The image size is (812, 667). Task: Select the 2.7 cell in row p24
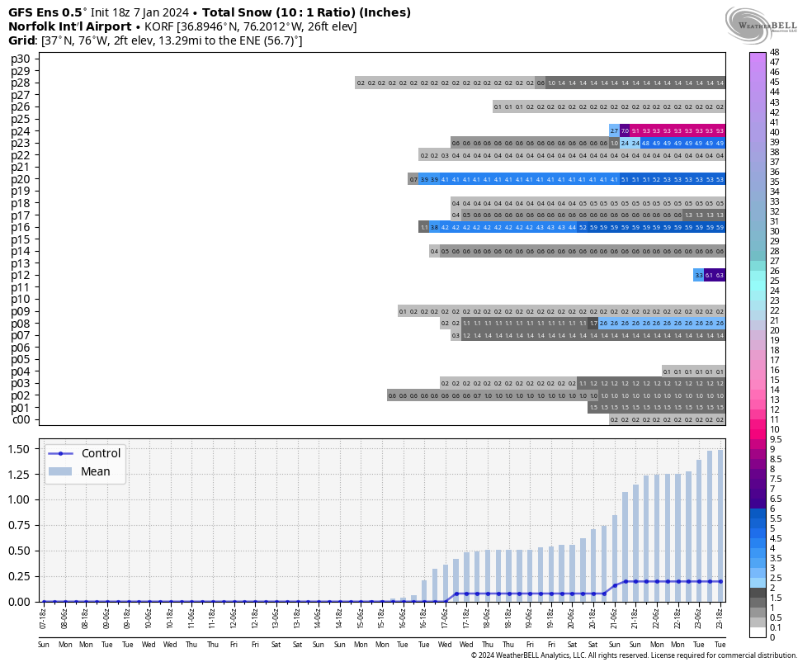pyautogui.click(x=614, y=131)
